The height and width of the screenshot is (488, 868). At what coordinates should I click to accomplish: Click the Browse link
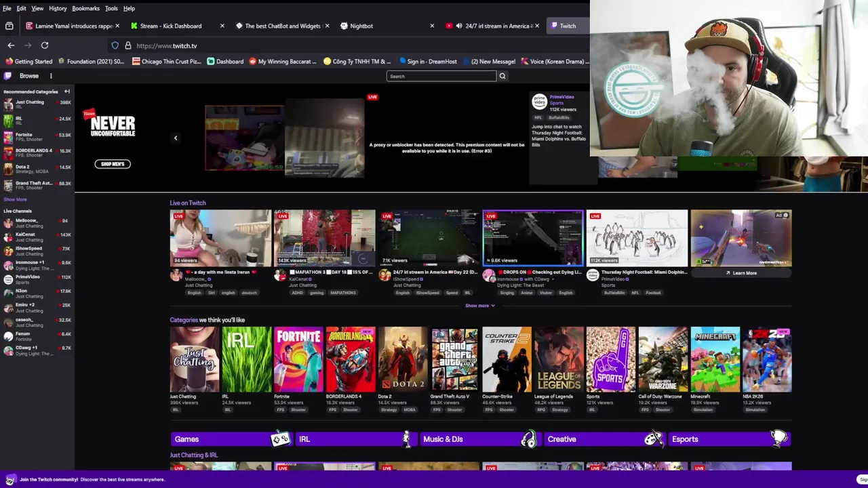29,76
